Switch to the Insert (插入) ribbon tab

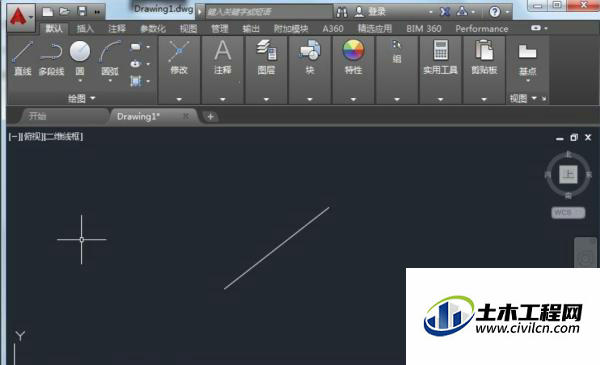click(x=85, y=29)
